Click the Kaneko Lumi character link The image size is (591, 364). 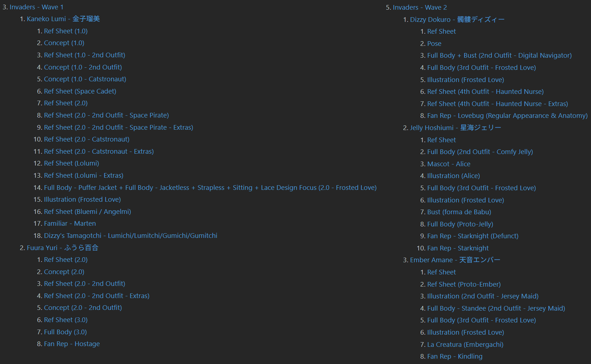coord(63,19)
